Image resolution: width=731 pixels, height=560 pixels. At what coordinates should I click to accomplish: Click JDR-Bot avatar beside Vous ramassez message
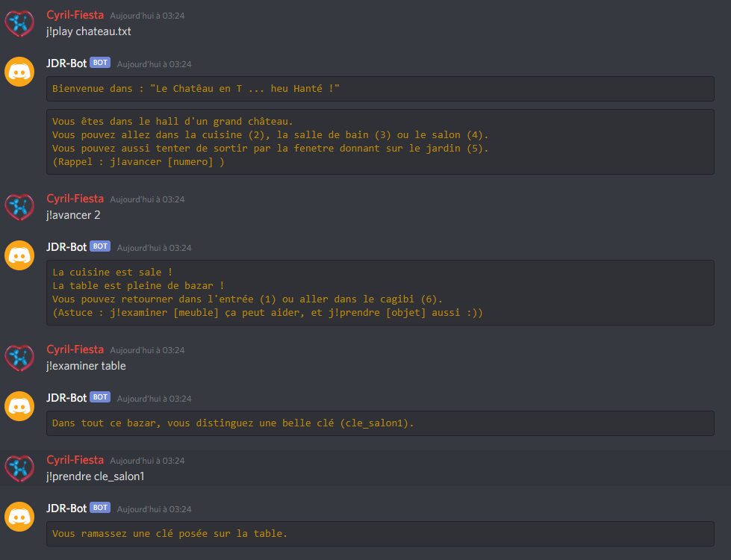coord(19,517)
